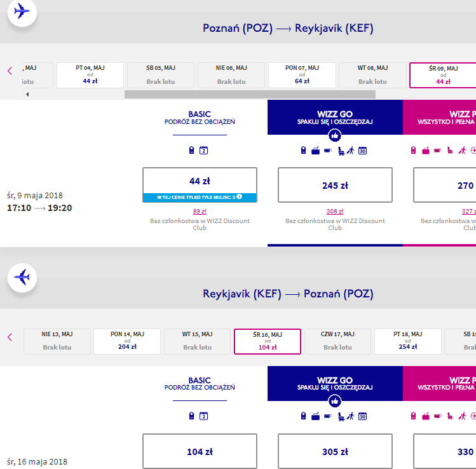Click outbound WIZZ Plus pink suitcase icon
This screenshot has width=476, height=469.
click(426, 151)
